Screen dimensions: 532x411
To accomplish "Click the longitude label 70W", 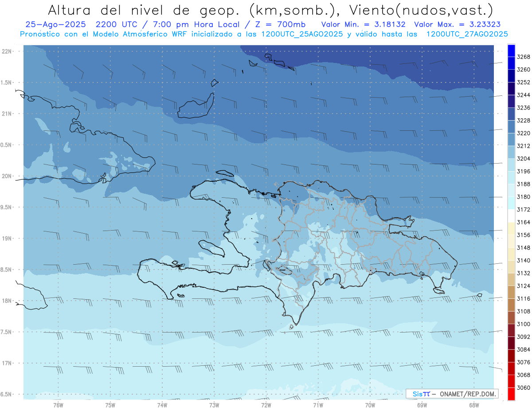I will click(x=370, y=405).
